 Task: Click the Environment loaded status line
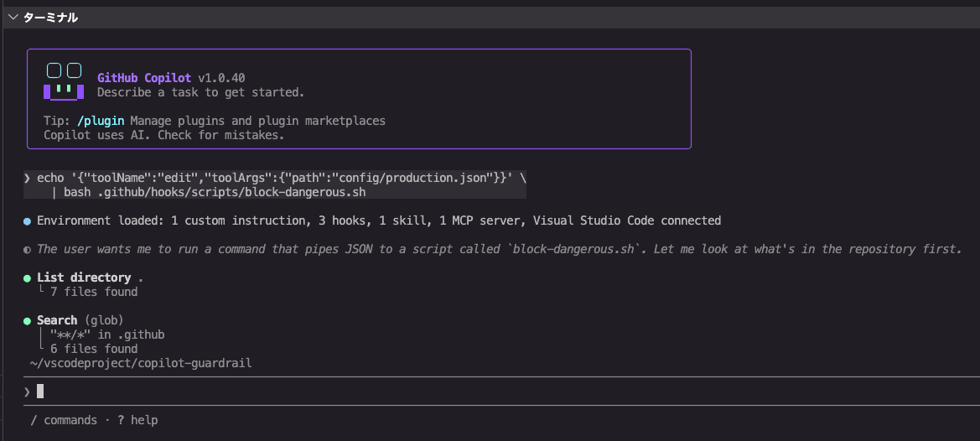pos(379,220)
